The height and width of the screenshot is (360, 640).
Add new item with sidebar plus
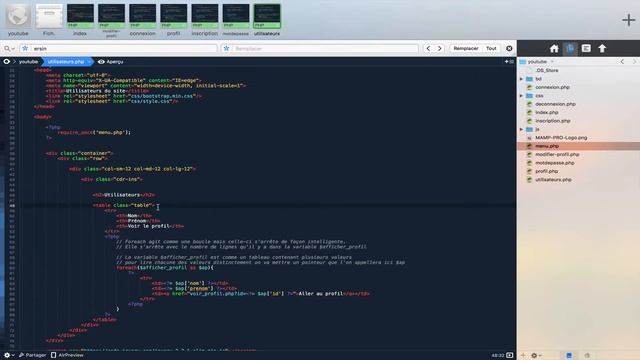coord(523,356)
